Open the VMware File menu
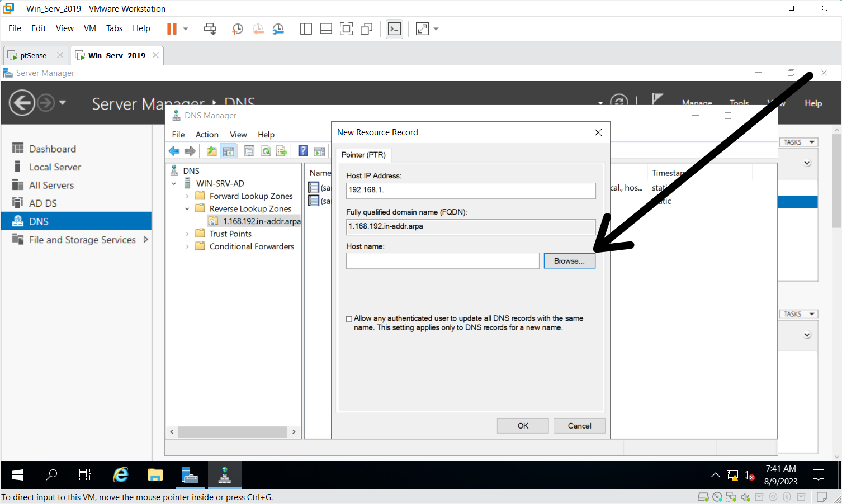 point(15,28)
